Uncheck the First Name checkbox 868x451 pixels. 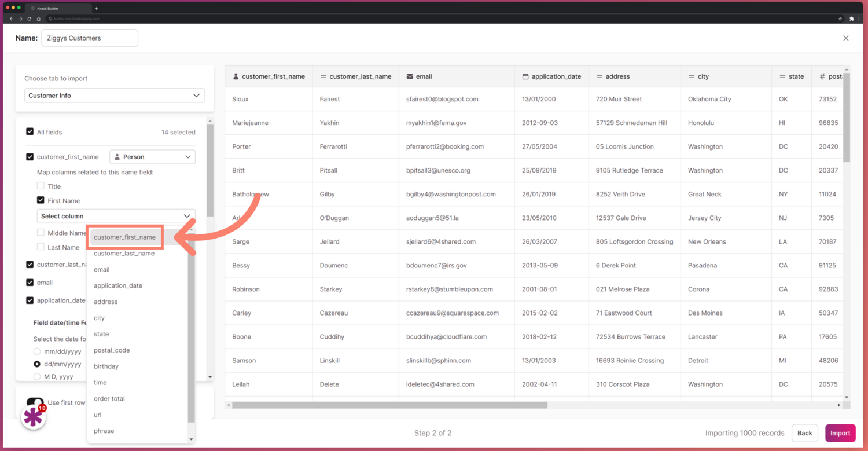[x=41, y=200]
